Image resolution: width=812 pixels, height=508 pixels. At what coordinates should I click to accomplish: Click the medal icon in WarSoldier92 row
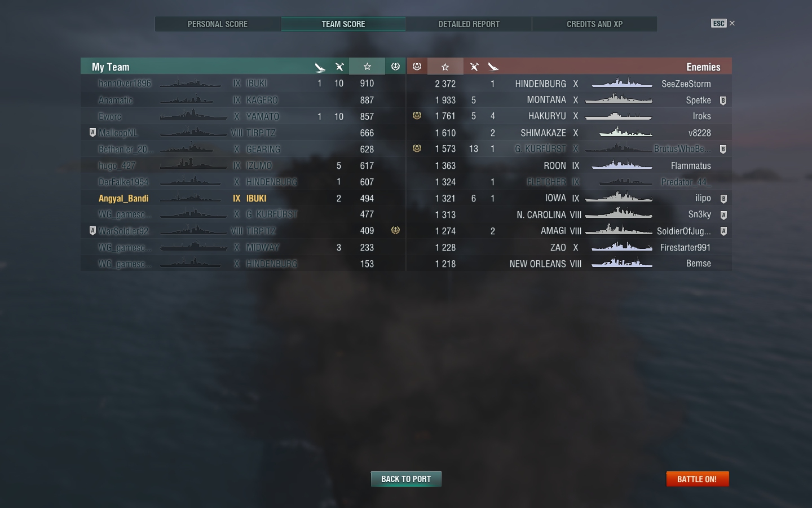(395, 230)
